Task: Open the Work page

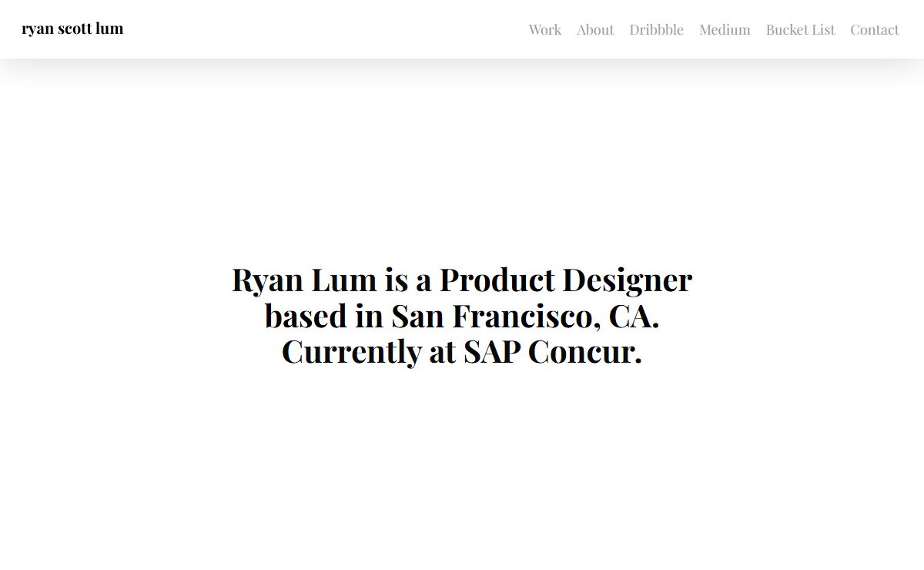Action: [544, 30]
